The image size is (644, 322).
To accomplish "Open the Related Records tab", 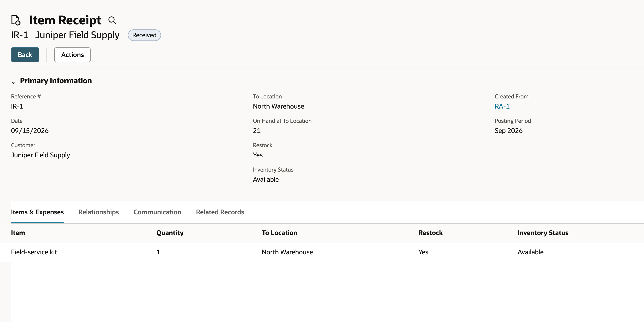I will (x=220, y=212).
